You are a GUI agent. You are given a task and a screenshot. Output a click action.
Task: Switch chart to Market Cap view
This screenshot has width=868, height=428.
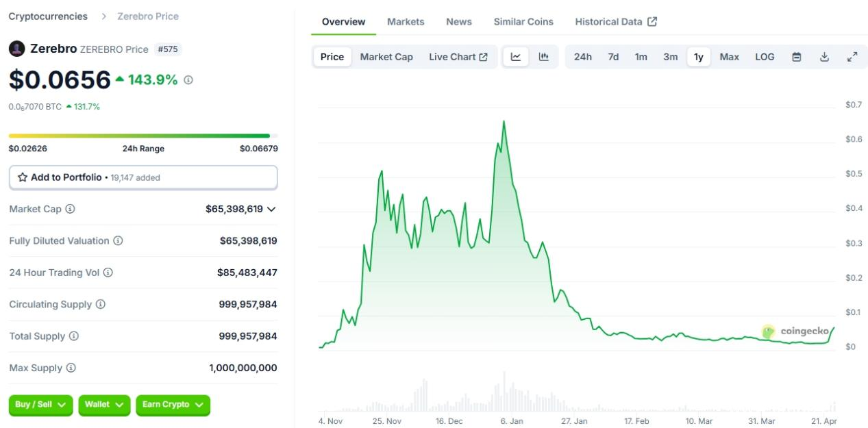[x=386, y=57]
